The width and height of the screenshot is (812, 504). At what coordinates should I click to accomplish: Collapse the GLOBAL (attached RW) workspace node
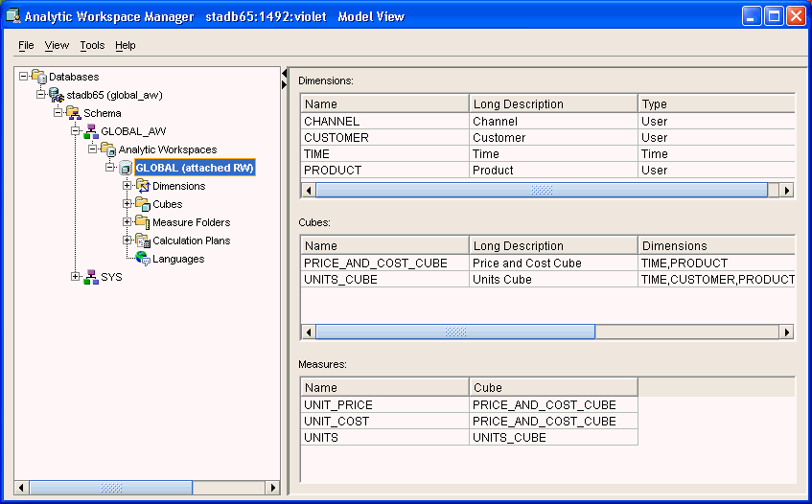(110, 168)
